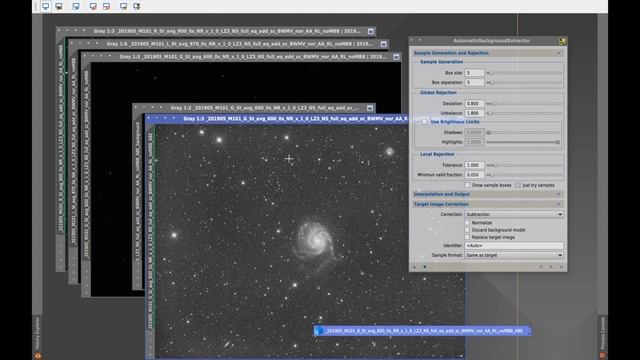Click the Tolerance value field
This screenshot has height=360, width=640.
coord(474,165)
